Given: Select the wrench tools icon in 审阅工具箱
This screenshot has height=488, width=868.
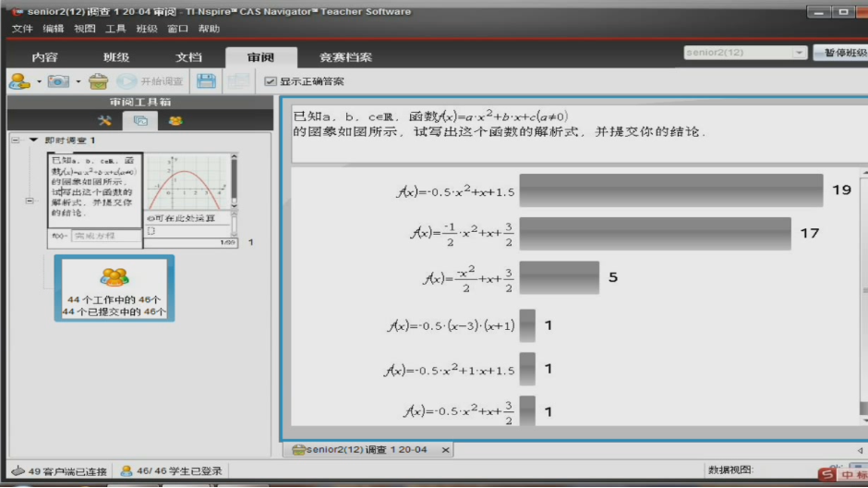Looking at the screenshot, I should (104, 120).
